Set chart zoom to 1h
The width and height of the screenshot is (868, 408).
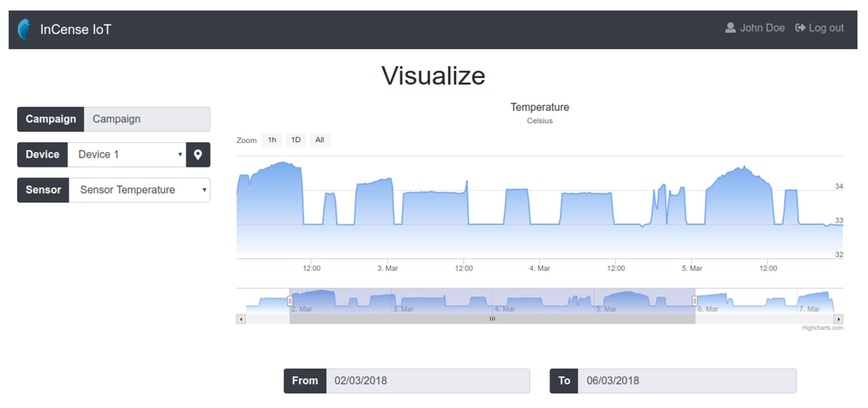[x=272, y=140]
